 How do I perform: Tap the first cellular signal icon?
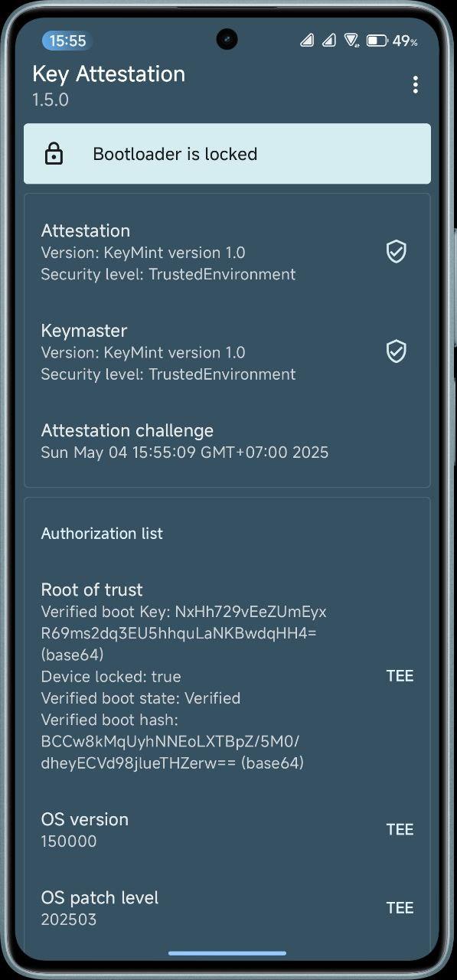(x=306, y=40)
